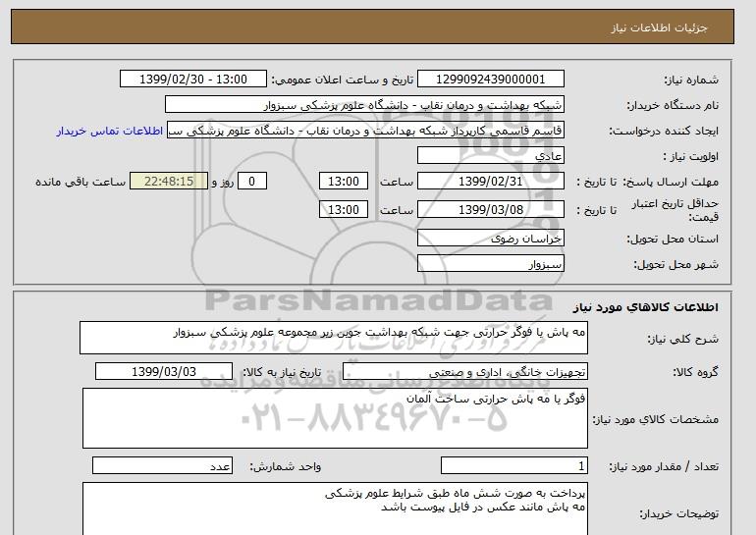
Task: Click the response deadline time 13:00 field
Action: tap(344, 182)
